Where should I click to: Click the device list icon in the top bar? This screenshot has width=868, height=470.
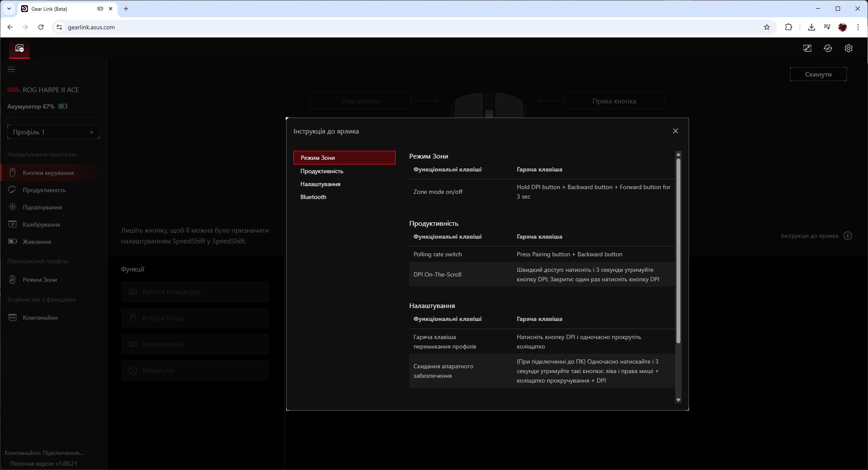pos(19,48)
